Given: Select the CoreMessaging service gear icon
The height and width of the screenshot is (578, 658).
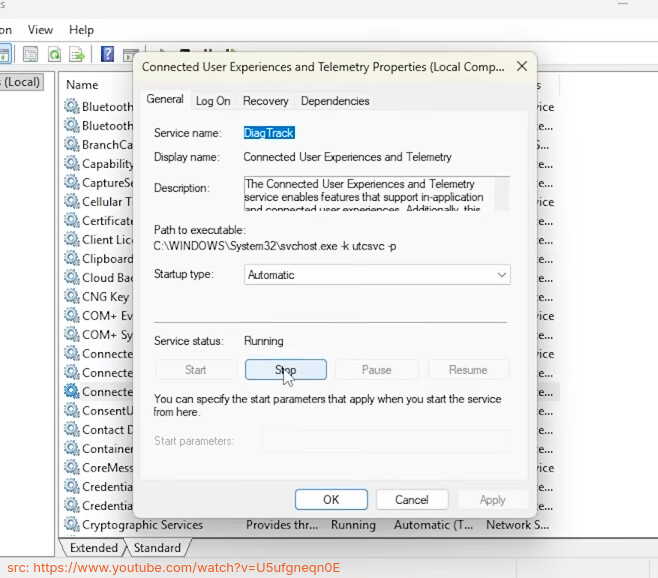Looking at the screenshot, I should point(71,468).
